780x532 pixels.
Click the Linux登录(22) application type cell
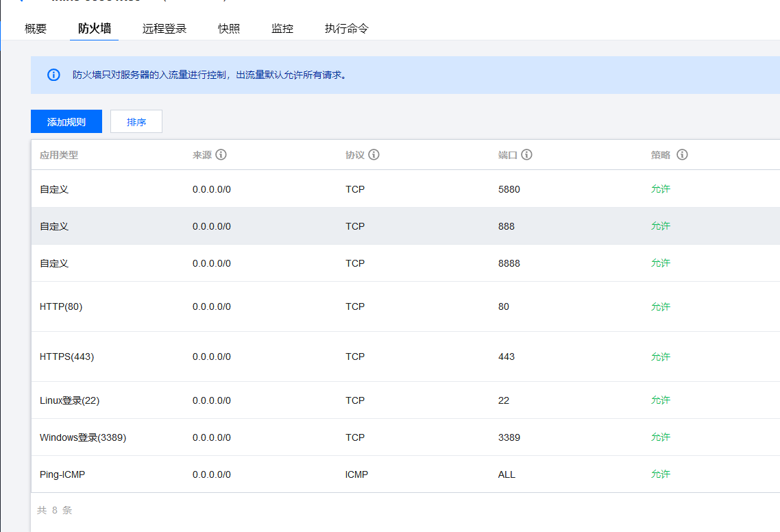70,400
